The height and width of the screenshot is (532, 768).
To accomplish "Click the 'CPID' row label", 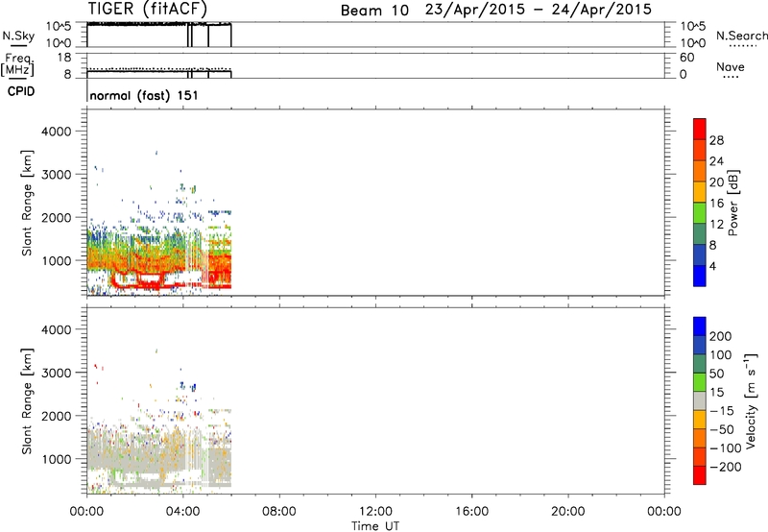I will tap(21, 91).
